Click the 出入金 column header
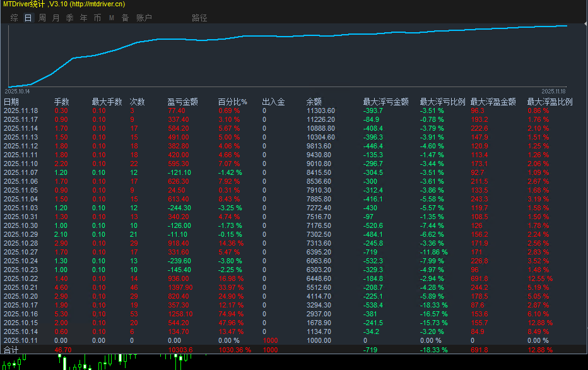 [x=273, y=102]
